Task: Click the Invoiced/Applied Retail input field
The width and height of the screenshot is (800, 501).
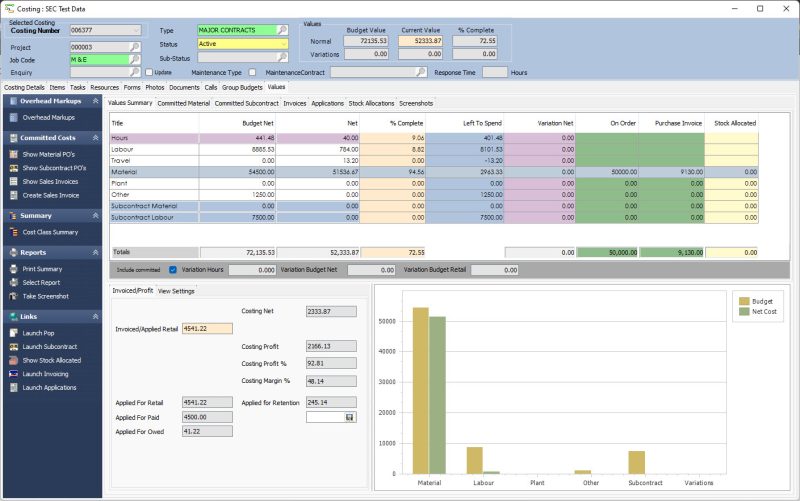Action: pyautogui.click(x=207, y=328)
